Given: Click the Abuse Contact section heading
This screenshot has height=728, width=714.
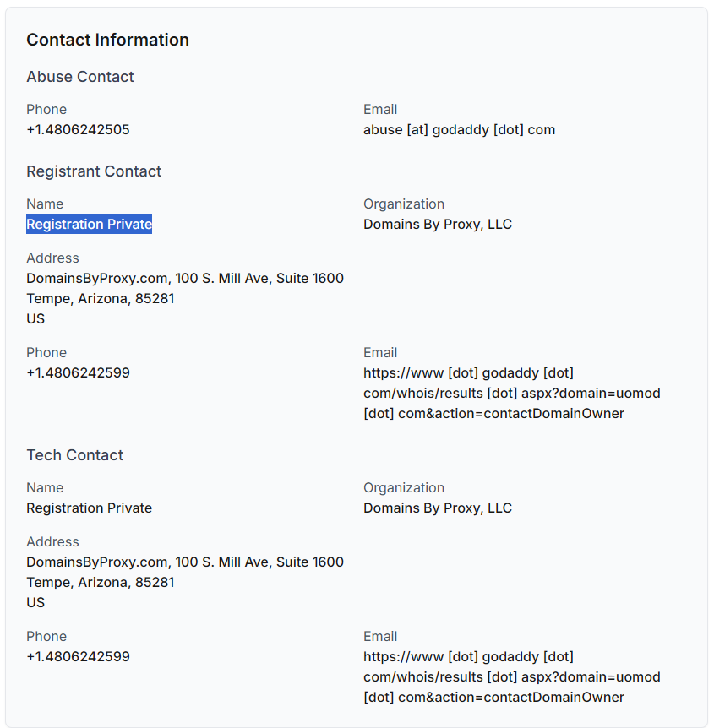Looking at the screenshot, I should click(x=80, y=77).
